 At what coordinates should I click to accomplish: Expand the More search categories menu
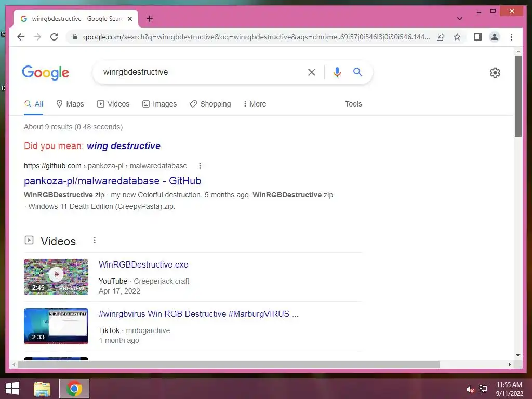click(255, 104)
